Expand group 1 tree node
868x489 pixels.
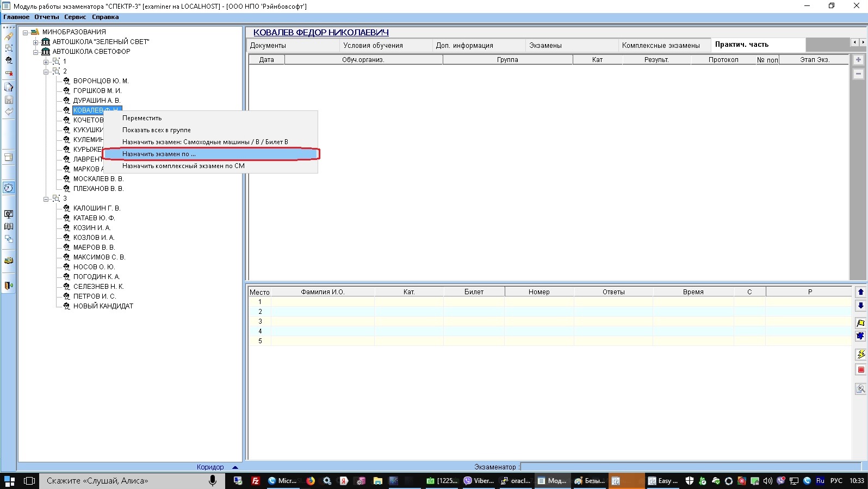tap(46, 61)
